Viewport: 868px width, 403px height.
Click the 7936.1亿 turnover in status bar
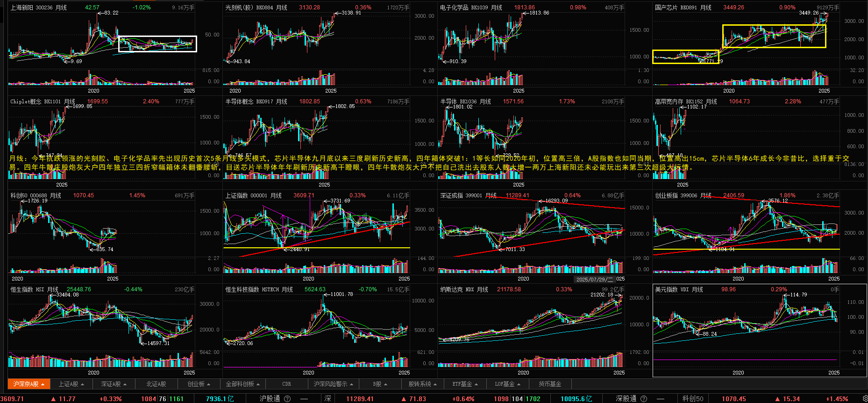tap(220, 399)
